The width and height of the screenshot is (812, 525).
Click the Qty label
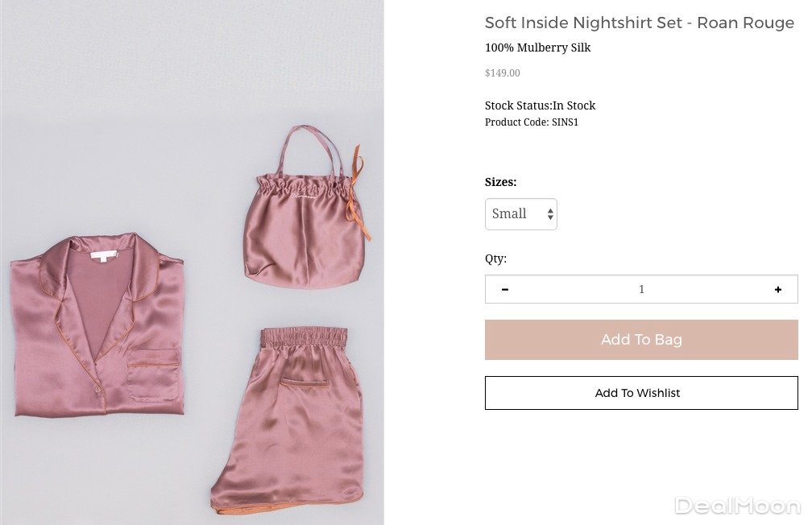(x=495, y=258)
